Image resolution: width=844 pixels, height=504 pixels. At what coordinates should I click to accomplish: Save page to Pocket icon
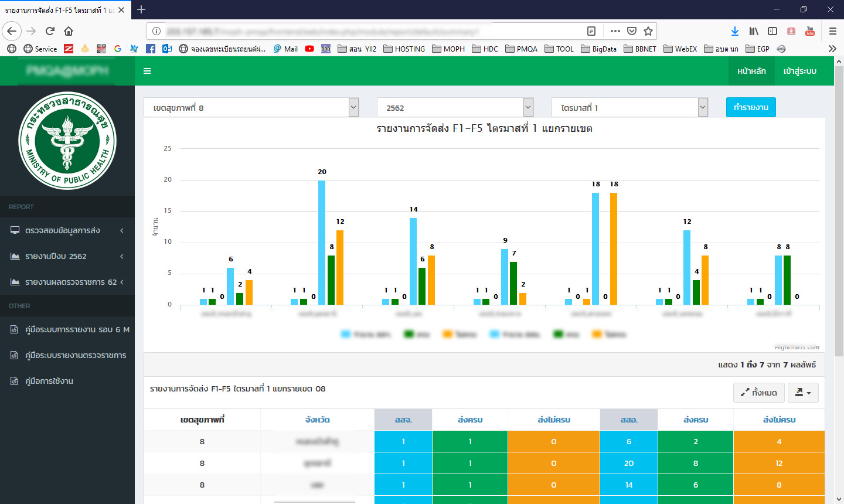(632, 31)
